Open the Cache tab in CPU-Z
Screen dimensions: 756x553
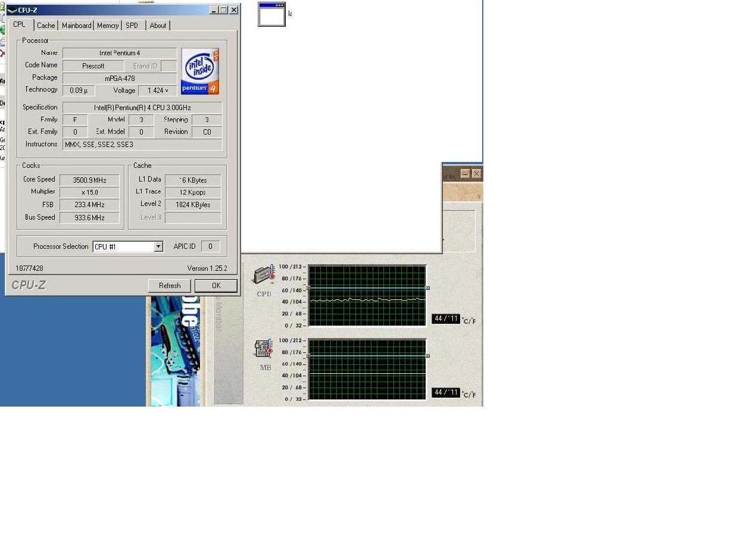tap(46, 25)
